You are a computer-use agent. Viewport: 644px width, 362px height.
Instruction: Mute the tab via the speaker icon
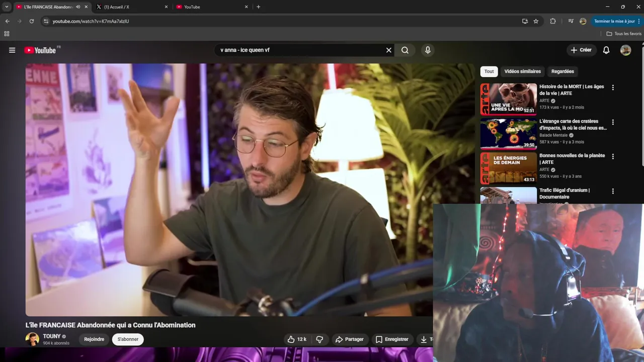(77, 7)
